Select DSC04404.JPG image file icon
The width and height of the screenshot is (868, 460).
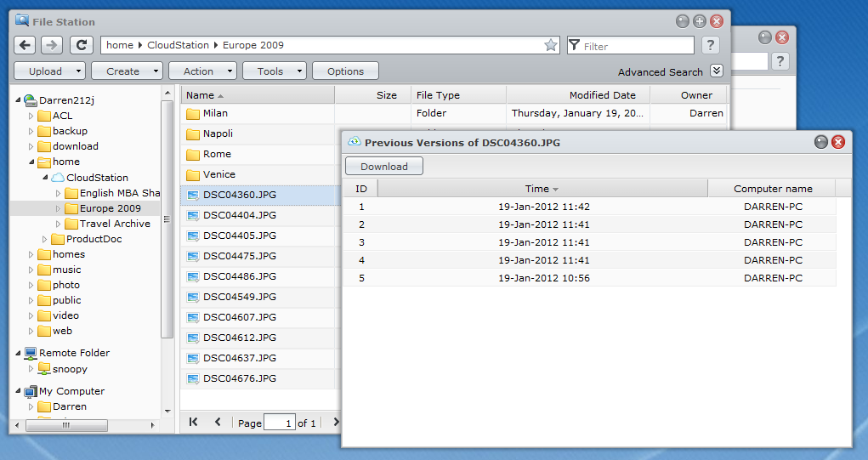tap(193, 215)
